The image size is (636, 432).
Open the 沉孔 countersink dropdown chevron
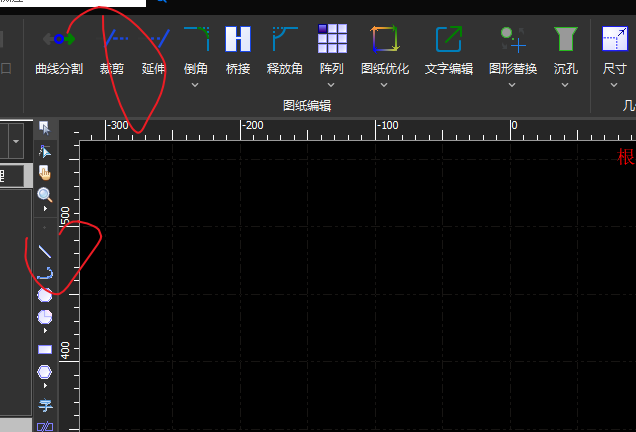click(565, 85)
